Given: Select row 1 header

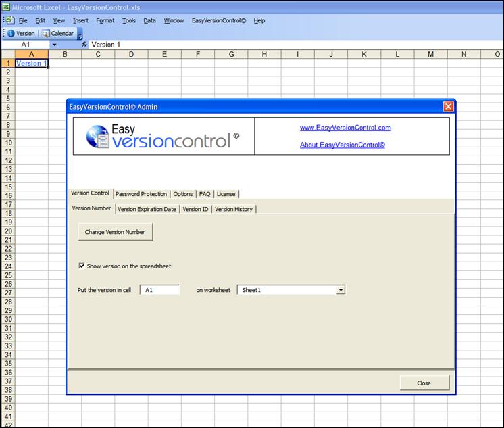Looking at the screenshot, I should pos(8,63).
